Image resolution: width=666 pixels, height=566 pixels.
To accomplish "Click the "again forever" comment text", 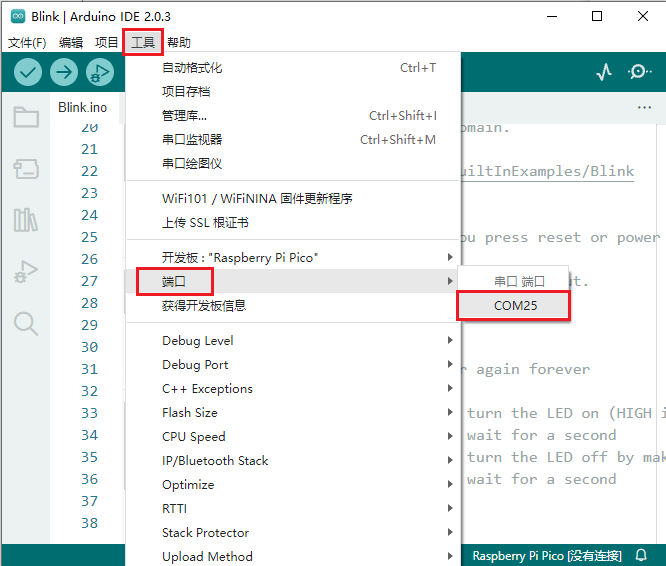I will click(533, 369).
